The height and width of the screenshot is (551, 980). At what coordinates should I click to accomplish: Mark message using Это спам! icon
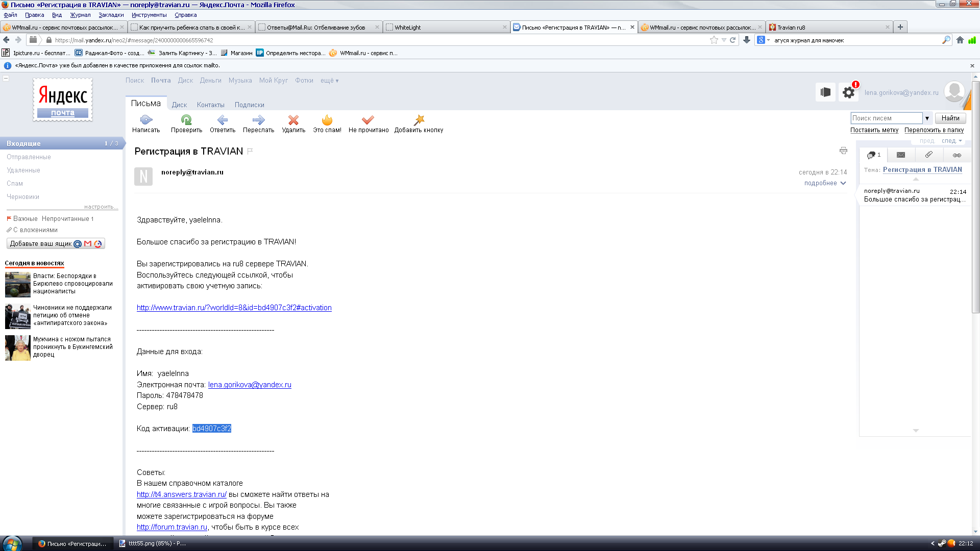[x=327, y=120]
